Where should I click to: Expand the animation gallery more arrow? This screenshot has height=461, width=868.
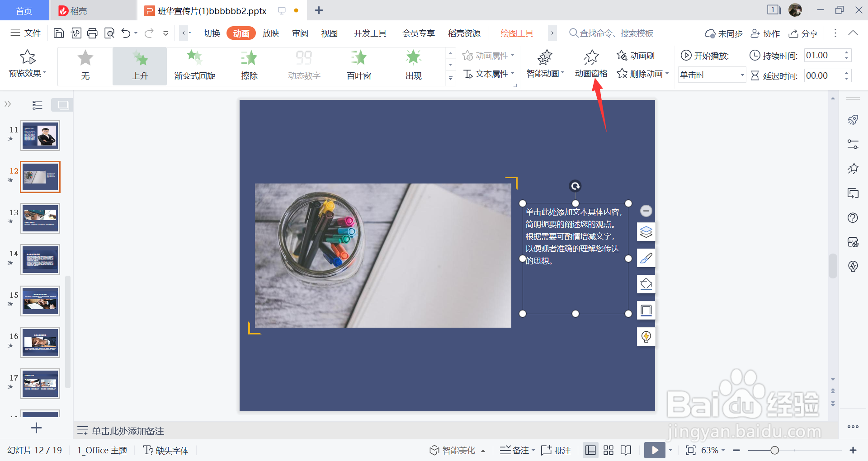click(x=450, y=78)
